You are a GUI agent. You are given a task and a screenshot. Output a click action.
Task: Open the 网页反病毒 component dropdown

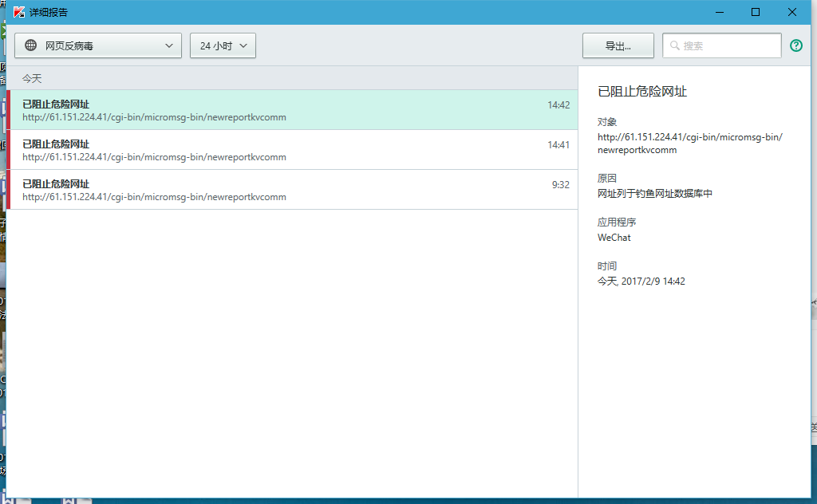coord(98,45)
